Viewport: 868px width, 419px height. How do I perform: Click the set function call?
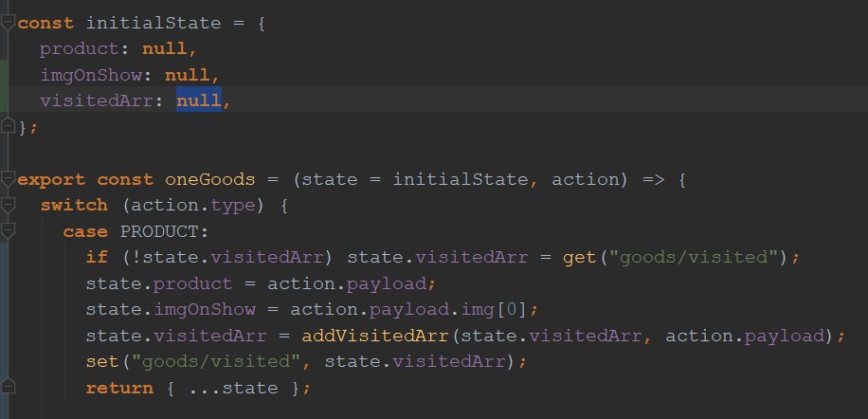(x=101, y=361)
